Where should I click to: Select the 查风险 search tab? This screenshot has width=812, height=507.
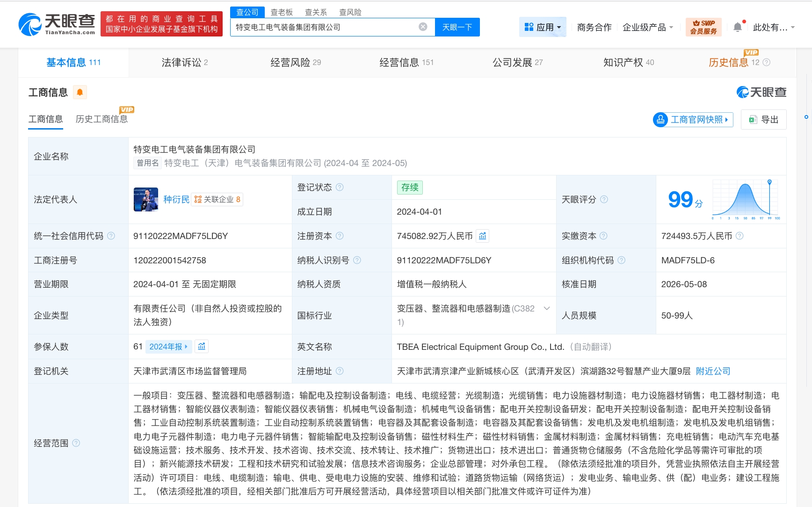pyautogui.click(x=350, y=12)
